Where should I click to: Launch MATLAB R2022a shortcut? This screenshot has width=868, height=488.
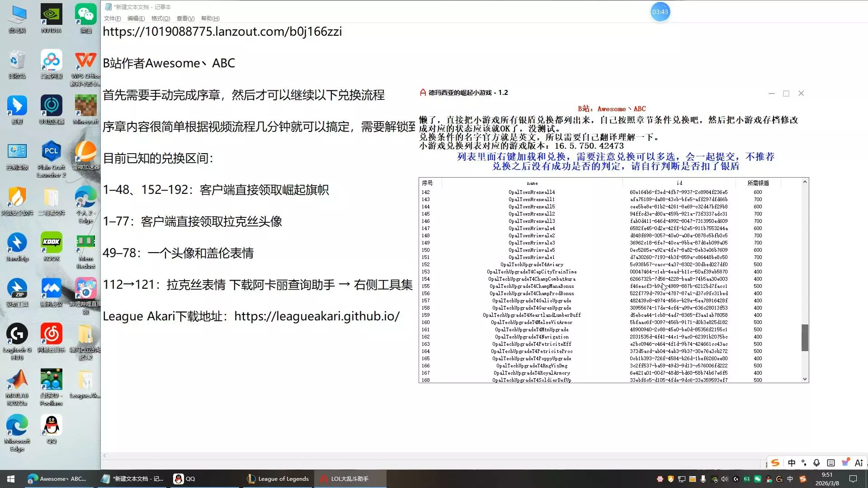coord(17,380)
